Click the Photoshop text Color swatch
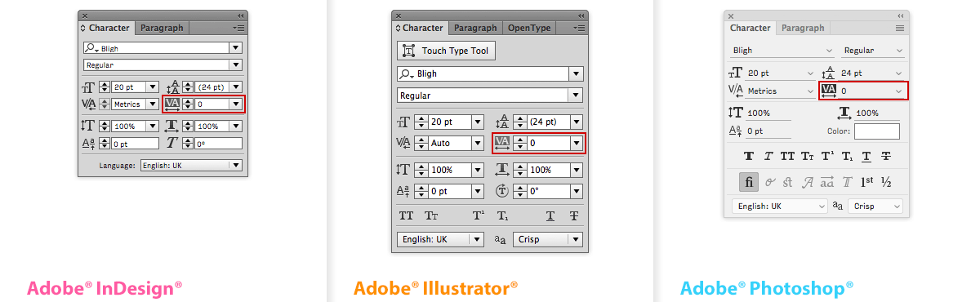This screenshot has height=302, width=980. point(877,131)
